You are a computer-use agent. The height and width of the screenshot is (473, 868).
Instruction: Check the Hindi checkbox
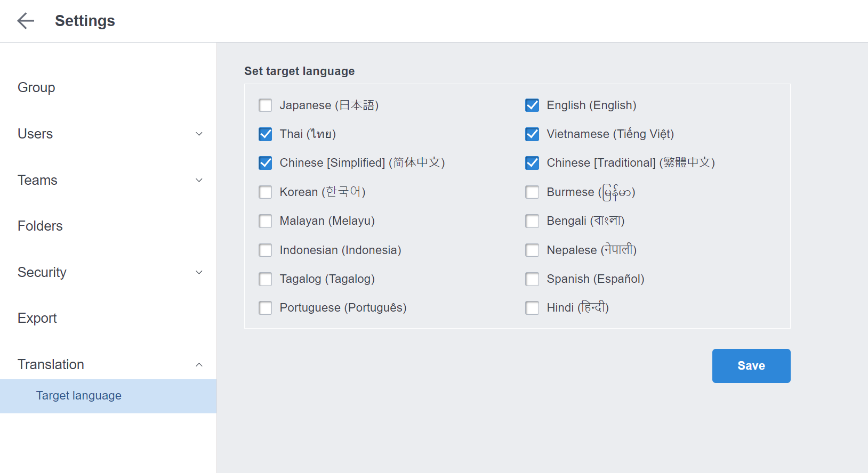tap(532, 308)
